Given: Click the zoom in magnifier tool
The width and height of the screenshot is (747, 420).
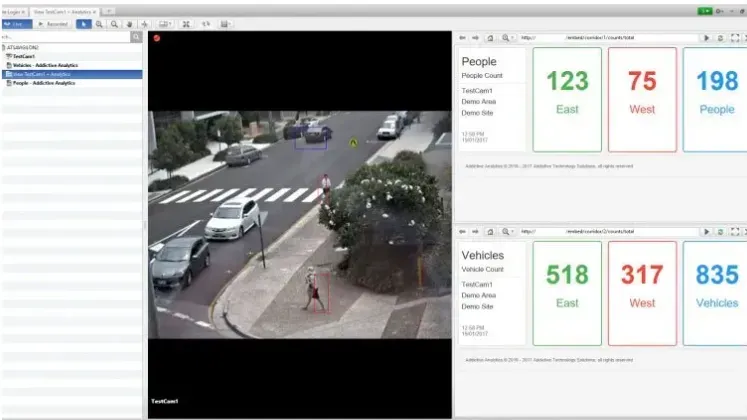Looking at the screenshot, I should 99,23.
